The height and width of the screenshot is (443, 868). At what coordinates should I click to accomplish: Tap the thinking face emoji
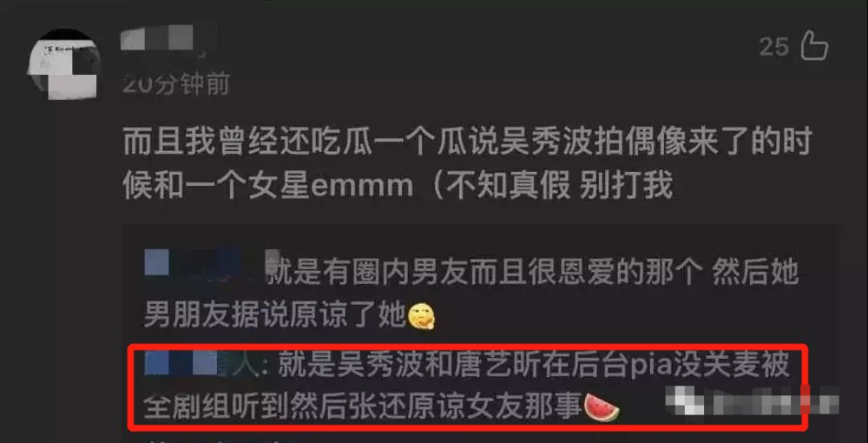click(x=422, y=317)
